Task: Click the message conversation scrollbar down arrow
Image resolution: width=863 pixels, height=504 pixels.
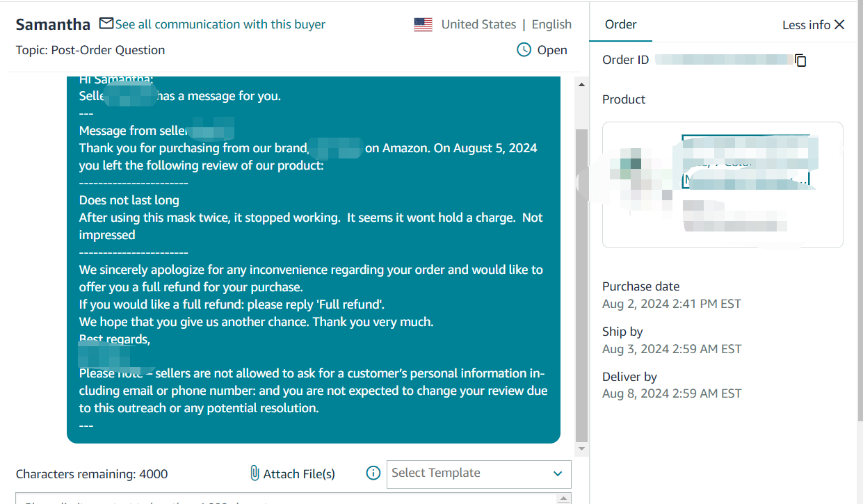Action: (x=582, y=450)
